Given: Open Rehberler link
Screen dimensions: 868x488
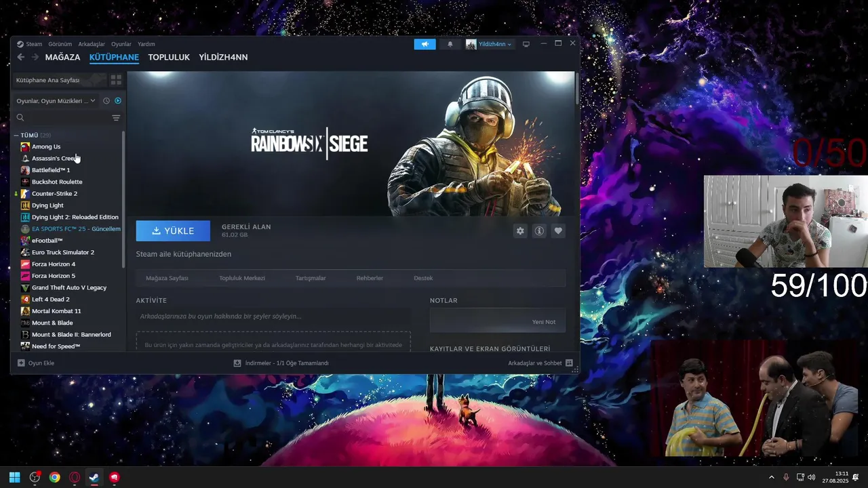Looking at the screenshot, I should pyautogui.click(x=370, y=278).
